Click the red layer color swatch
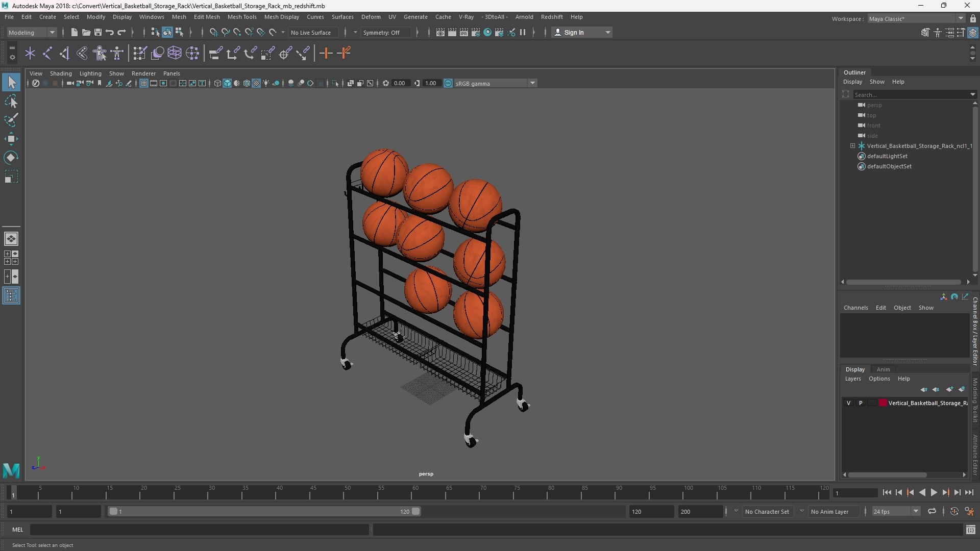Screen dimensions: 980x551 point(883,403)
